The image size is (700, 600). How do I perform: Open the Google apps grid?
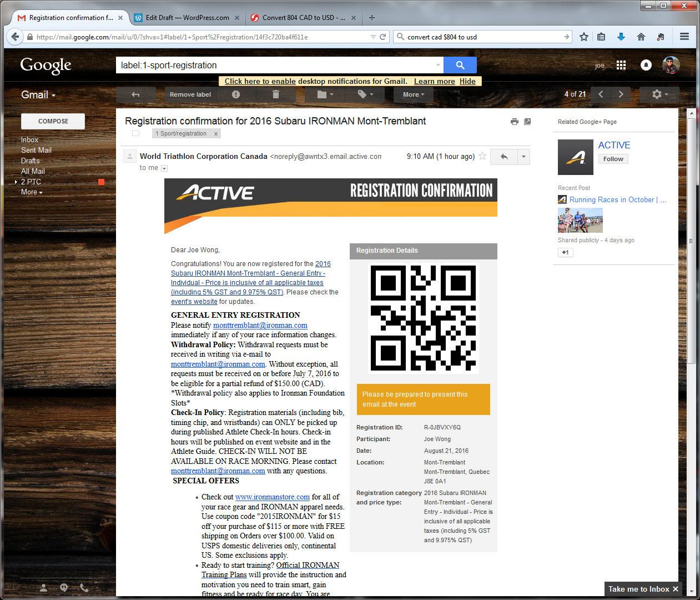(x=621, y=65)
